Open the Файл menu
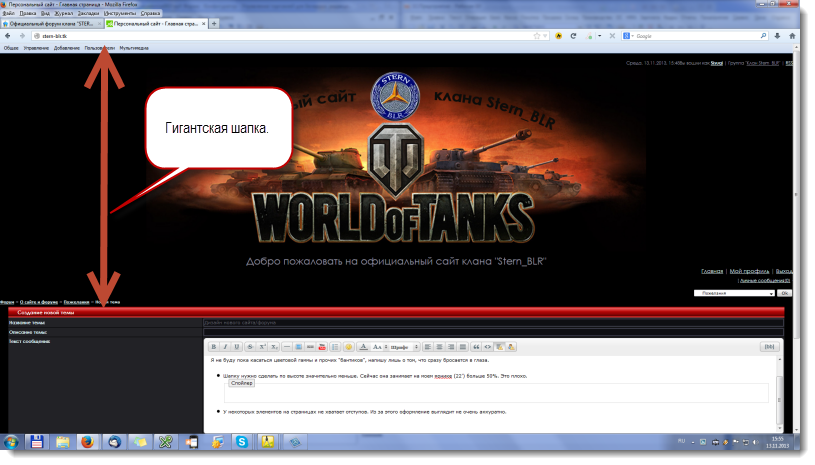 click(8, 13)
